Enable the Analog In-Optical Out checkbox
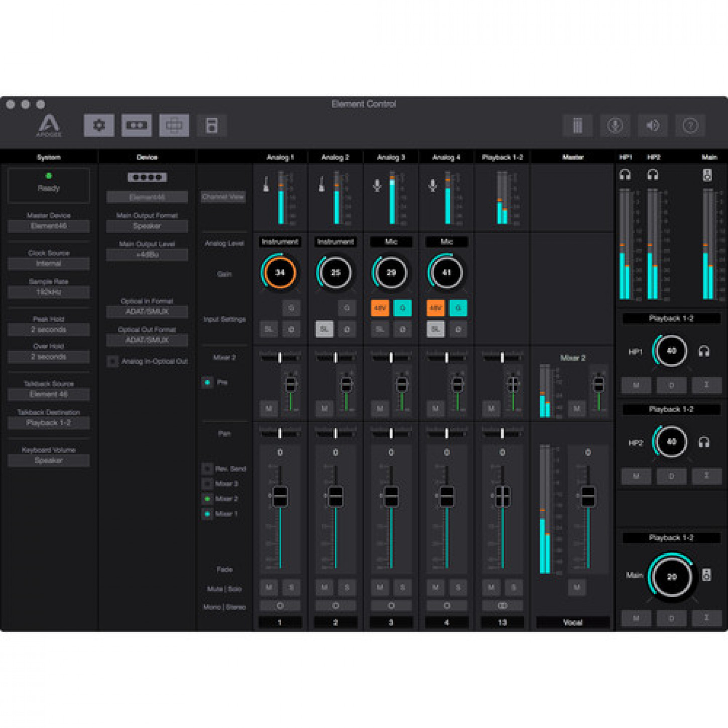Viewport: 728px width, 728px height. point(113,361)
